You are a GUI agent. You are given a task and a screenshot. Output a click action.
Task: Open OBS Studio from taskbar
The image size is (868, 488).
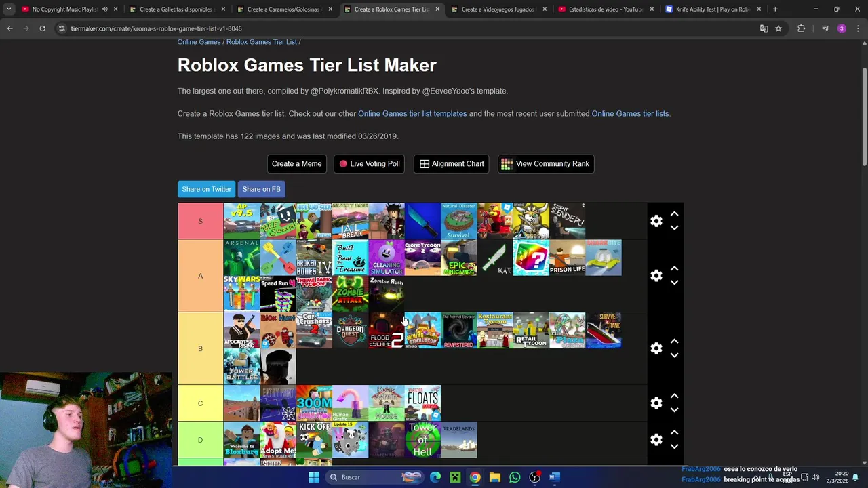point(534,477)
